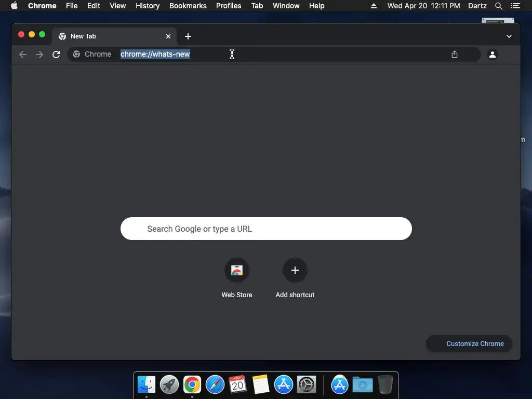This screenshot has height=399, width=532.
Task: Click the Add shortcut plus tile
Action: point(295,270)
